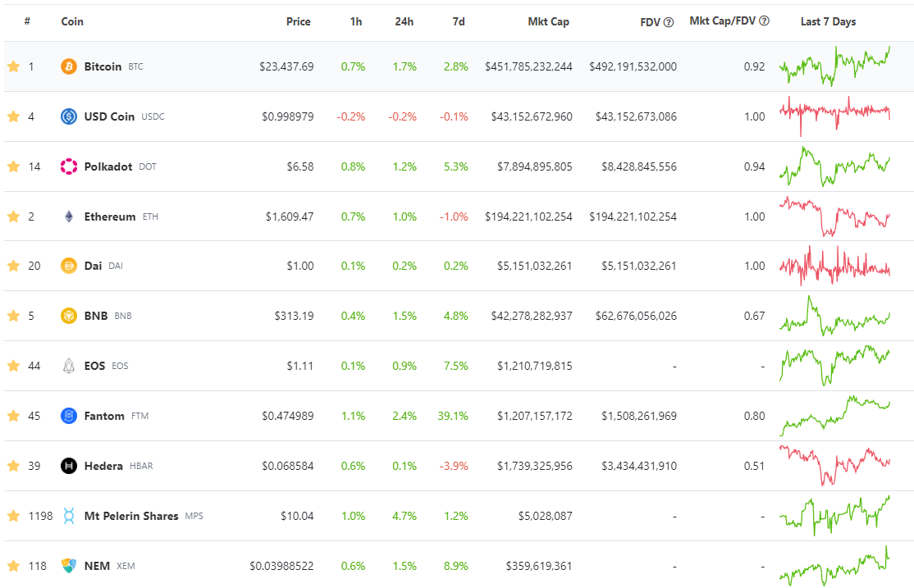The image size is (914, 588).
Task: Toggle the NEM favorite star
Action: (x=13, y=566)
